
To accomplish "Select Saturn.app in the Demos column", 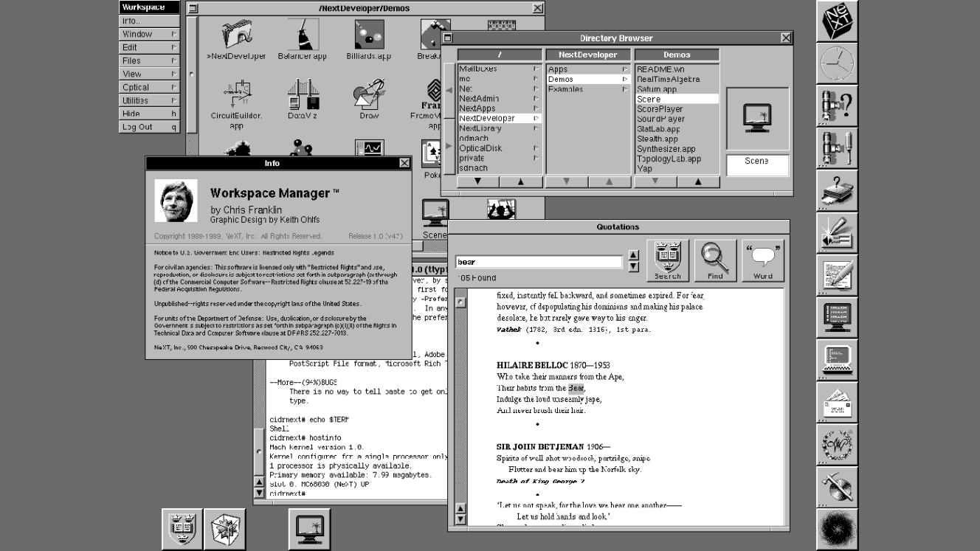I will point(677,89).
